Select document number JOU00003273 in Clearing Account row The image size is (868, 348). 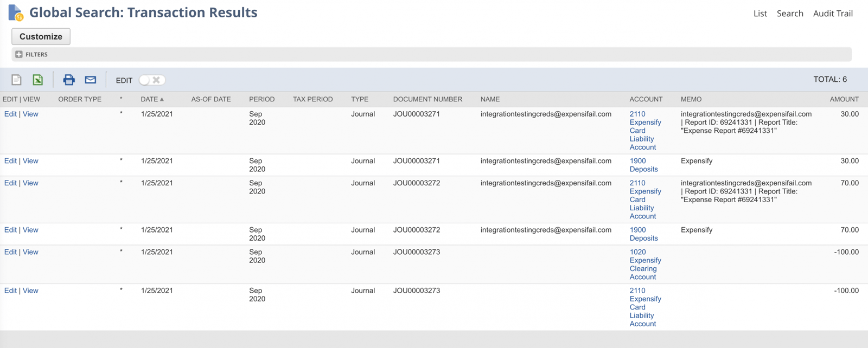click(x=417, y=252)
